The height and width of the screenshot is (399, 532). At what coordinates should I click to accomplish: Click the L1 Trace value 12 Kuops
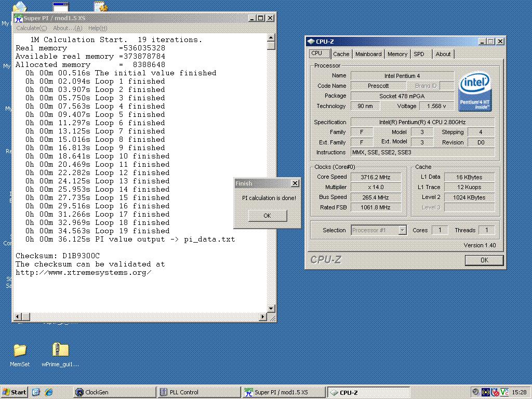point(469,187)
